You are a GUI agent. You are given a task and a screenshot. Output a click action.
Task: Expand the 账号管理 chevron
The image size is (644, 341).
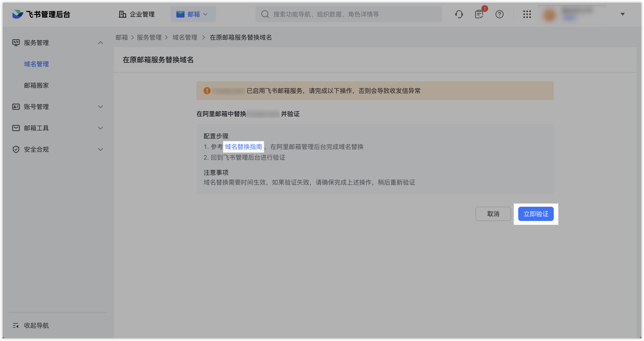coord(100,107)
